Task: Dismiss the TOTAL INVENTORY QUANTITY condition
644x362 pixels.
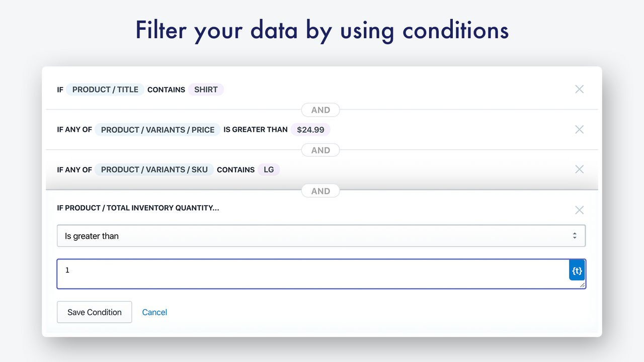Action: click(x=579, y=210)
